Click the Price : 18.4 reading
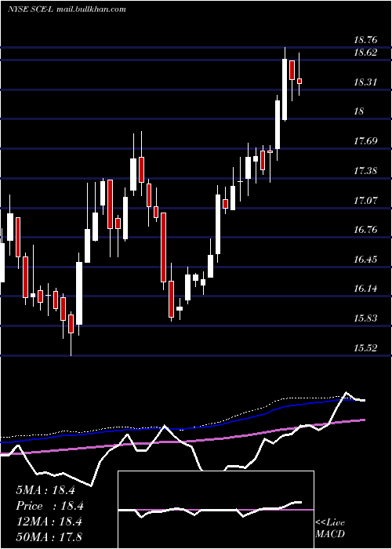Image resolution: width=392 pixels, height=549 pixels. coord(49,506)
